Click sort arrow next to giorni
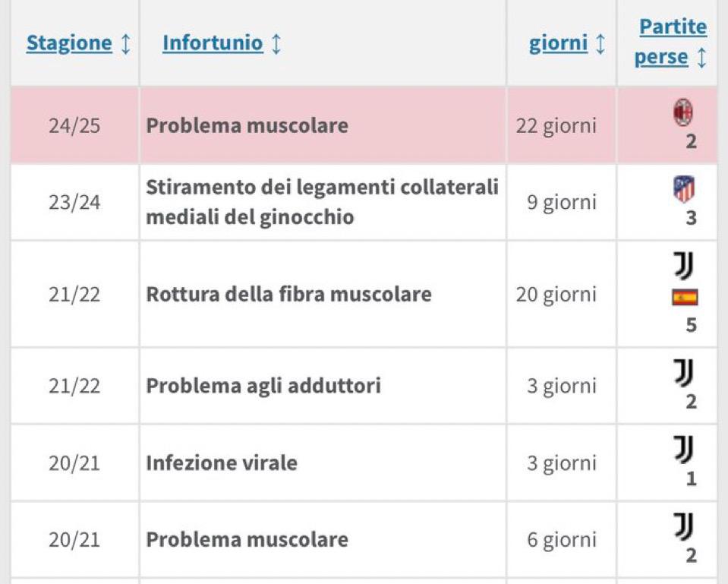Screen dimensions: 728x584 [600, 44]
